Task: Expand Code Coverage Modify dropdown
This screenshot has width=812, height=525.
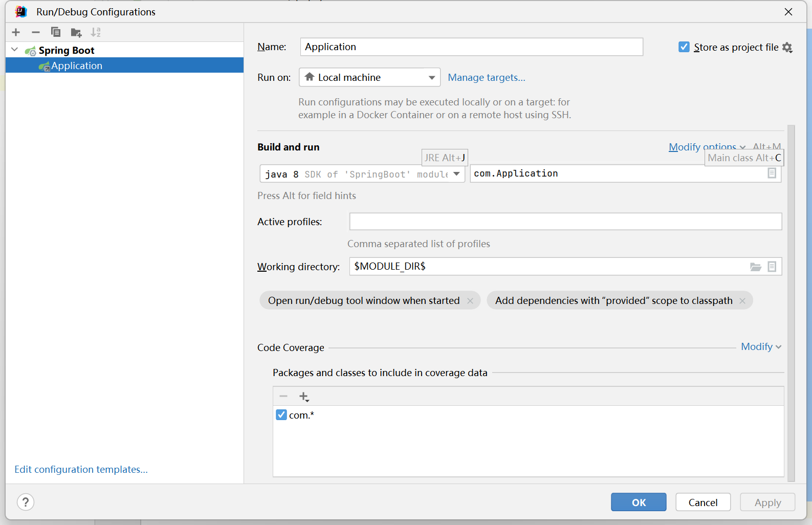Action: [x=761, y=346]
